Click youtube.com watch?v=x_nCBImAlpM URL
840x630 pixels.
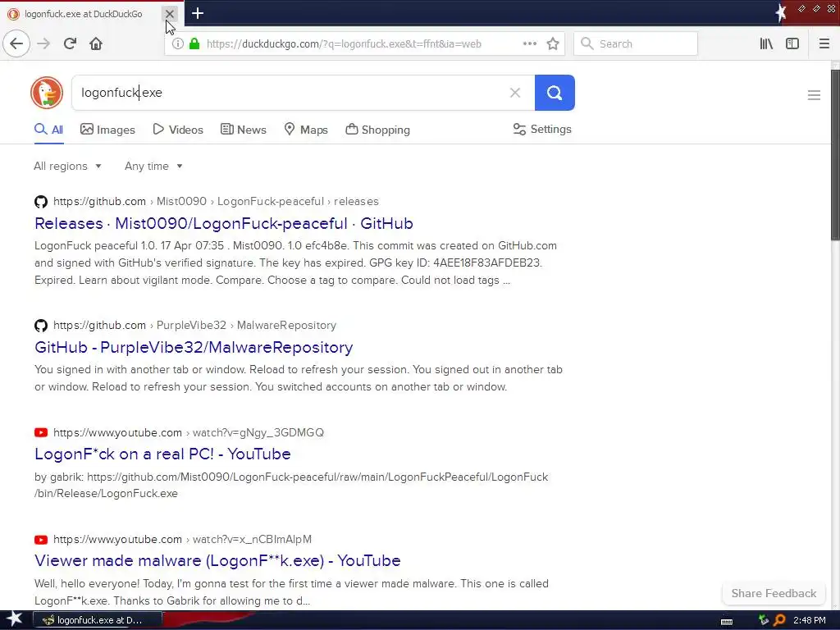[182, 540]
